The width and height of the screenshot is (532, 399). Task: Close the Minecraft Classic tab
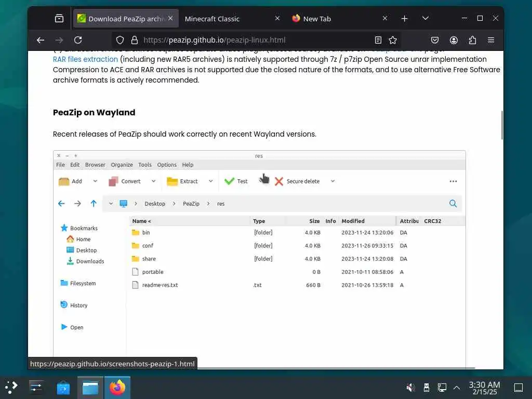[x=277, y=18]
